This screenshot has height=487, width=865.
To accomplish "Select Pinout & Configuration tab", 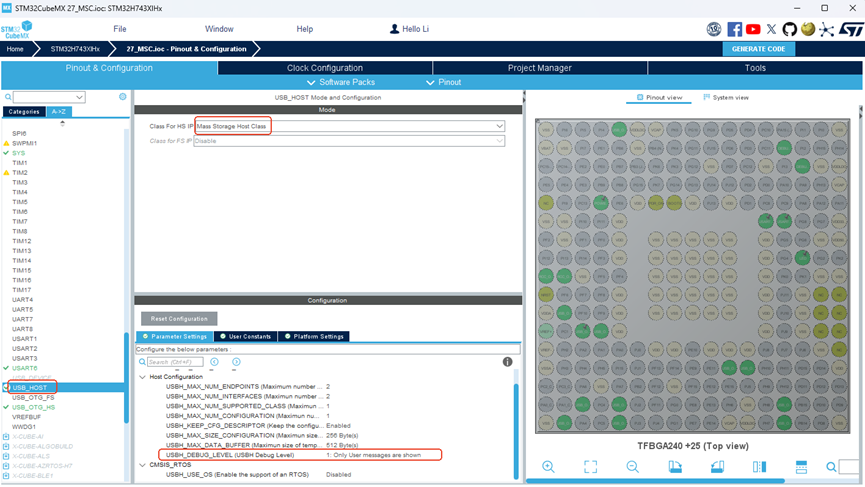I will 109,68.
